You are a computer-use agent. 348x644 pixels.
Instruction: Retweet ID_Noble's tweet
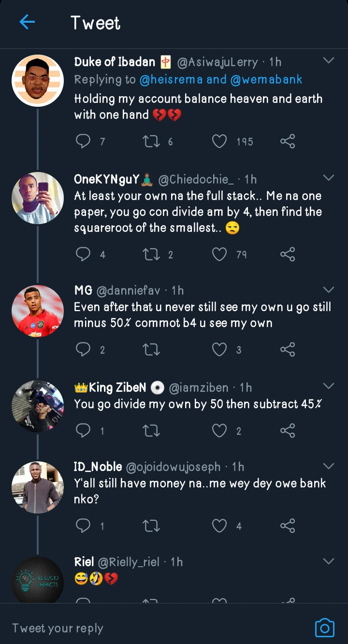tap(151, 526)
